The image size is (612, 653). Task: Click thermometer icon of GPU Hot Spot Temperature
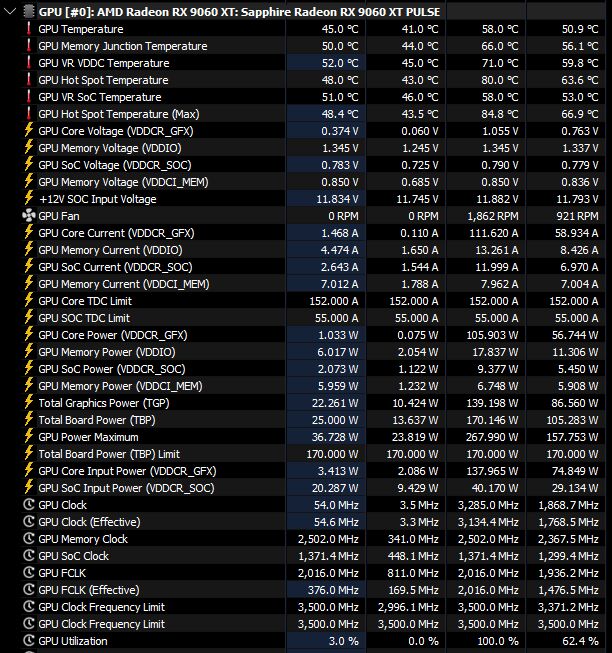[x=28, y=80]
